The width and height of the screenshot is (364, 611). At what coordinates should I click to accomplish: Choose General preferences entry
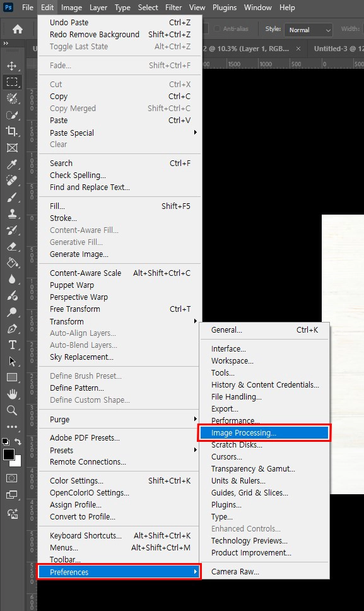(x=264, y=329)
